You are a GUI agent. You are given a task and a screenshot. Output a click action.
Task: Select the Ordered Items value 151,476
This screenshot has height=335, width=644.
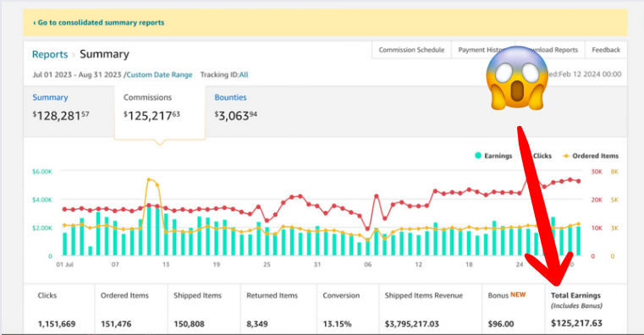pos(116,324)
